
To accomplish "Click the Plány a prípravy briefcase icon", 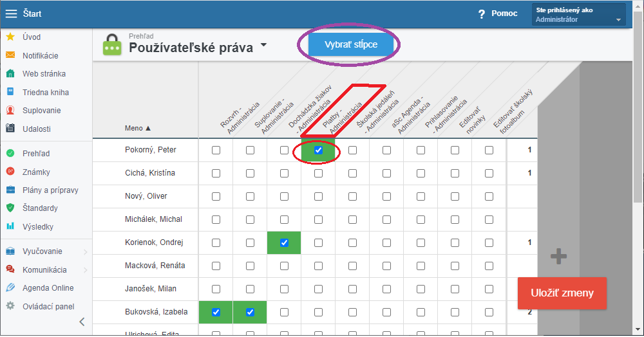I will point(10,190).
